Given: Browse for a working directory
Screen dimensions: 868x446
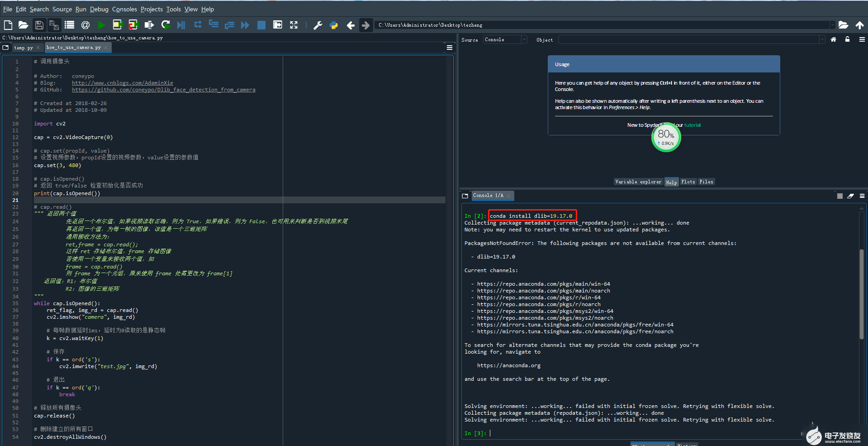Looking at the screenshot, I should (843, 25).
